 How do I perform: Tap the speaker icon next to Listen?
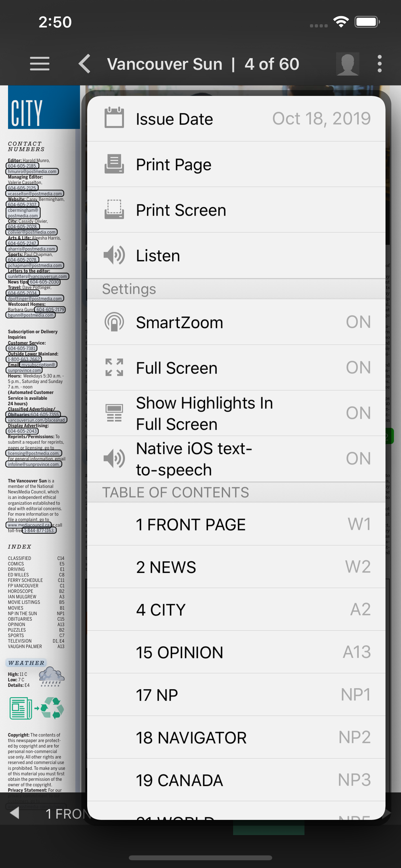[x=114, y=255]
